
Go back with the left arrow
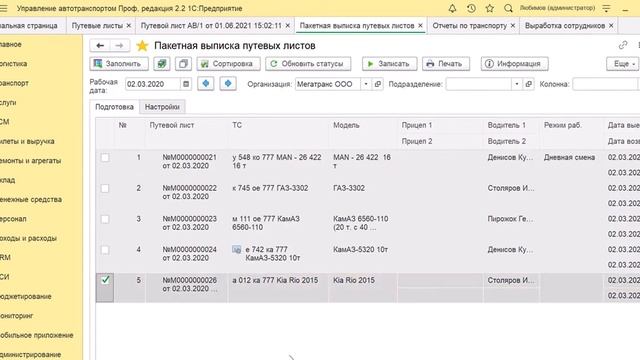100,46
